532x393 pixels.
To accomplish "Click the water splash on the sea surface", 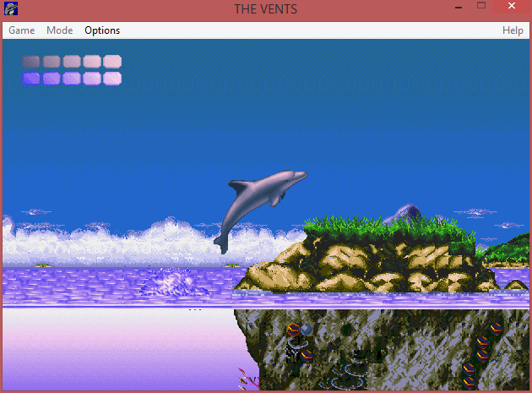I will point(174,283).
